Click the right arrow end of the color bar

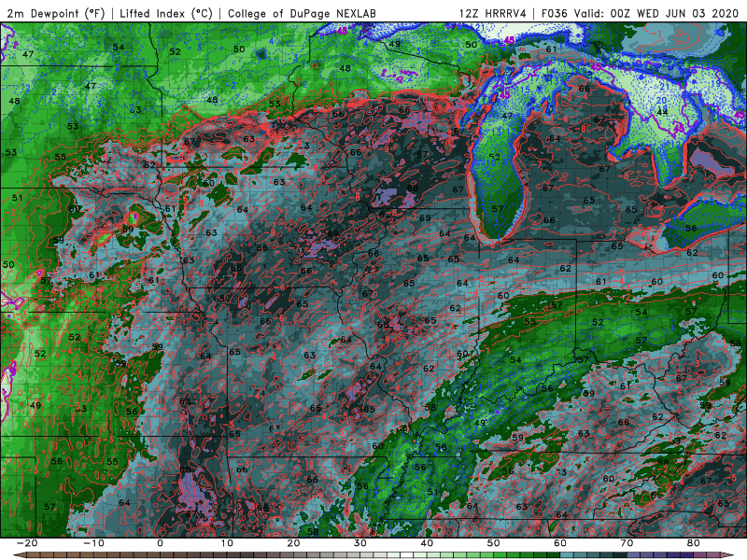729,555
